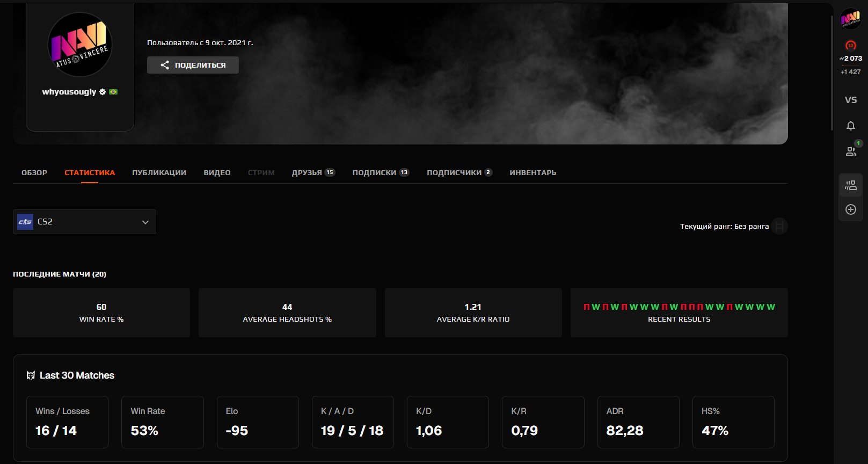Click the verified badge beside whyousougly
868x464 pixels.
[103, 92]
